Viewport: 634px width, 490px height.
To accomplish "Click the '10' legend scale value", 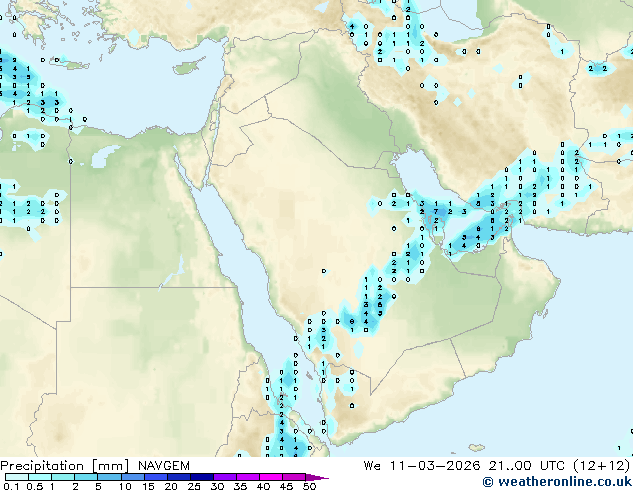I will pyautogui.click(x=125, y=486).
